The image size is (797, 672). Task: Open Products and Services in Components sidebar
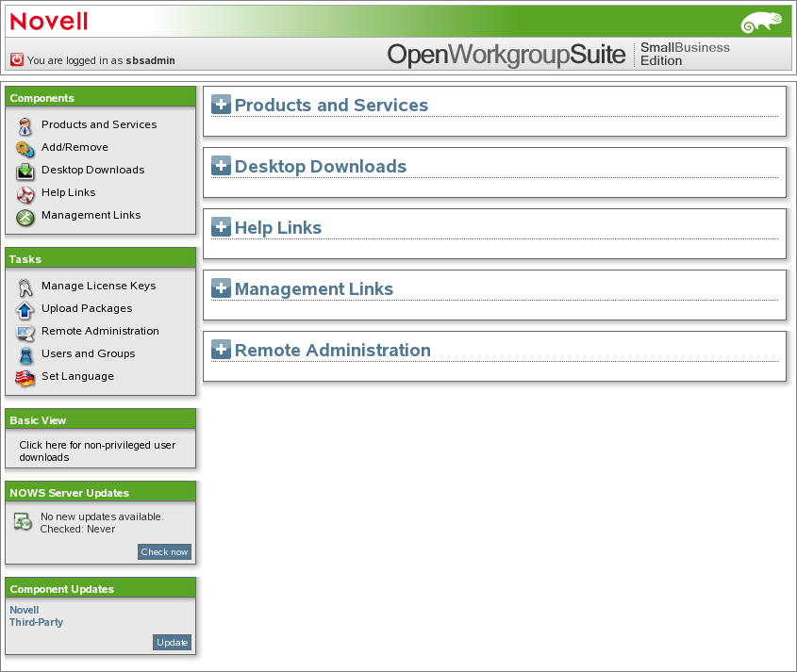click(x=99, y=124)
